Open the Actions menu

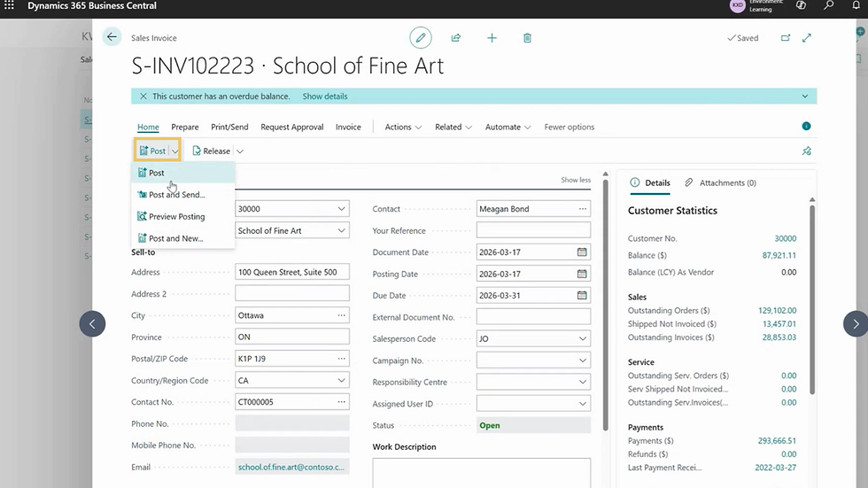(403, 127)
